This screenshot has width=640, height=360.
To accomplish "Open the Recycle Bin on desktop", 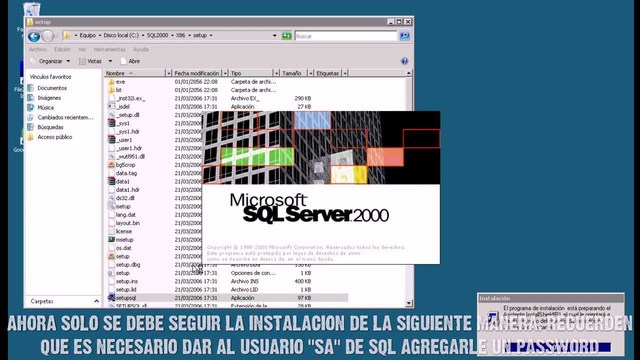I will point(32,9).
